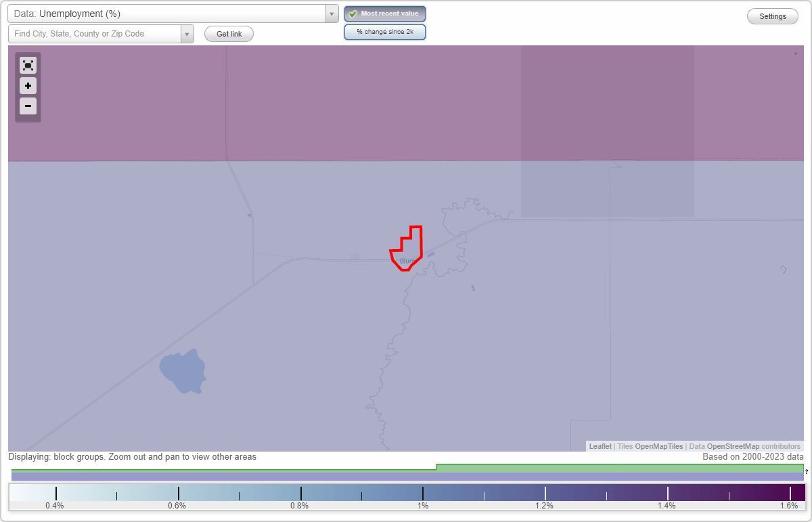812x522 pixels.
Task: Toggle the Most recent value display
Action: 384,14
